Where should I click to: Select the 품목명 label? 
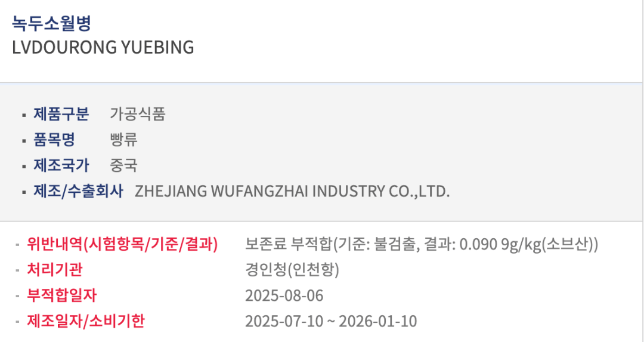54,140
